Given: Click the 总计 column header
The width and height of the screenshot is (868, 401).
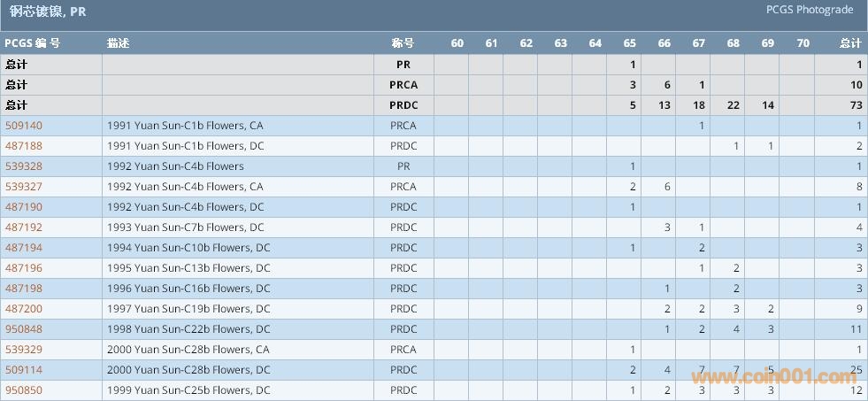Looking at the screenshot, I should (x=850, y=43).
